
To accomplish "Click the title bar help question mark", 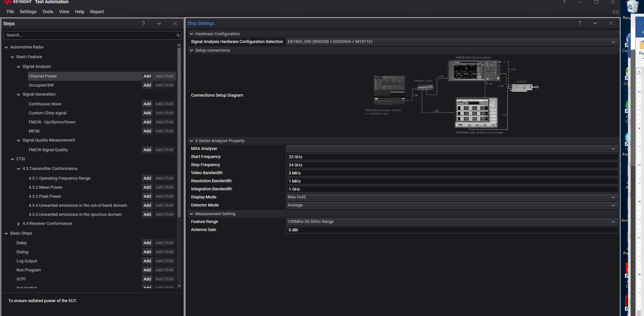I will point(564,2).
